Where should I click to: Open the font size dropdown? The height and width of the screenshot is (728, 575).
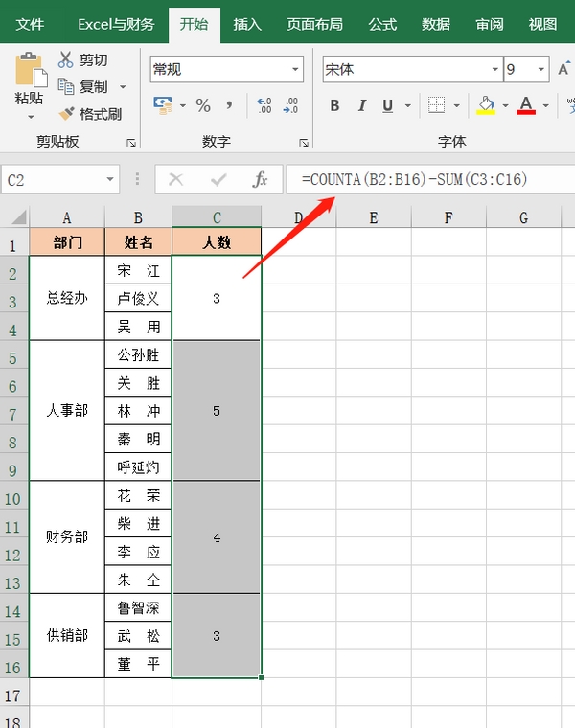coord(541,69)
